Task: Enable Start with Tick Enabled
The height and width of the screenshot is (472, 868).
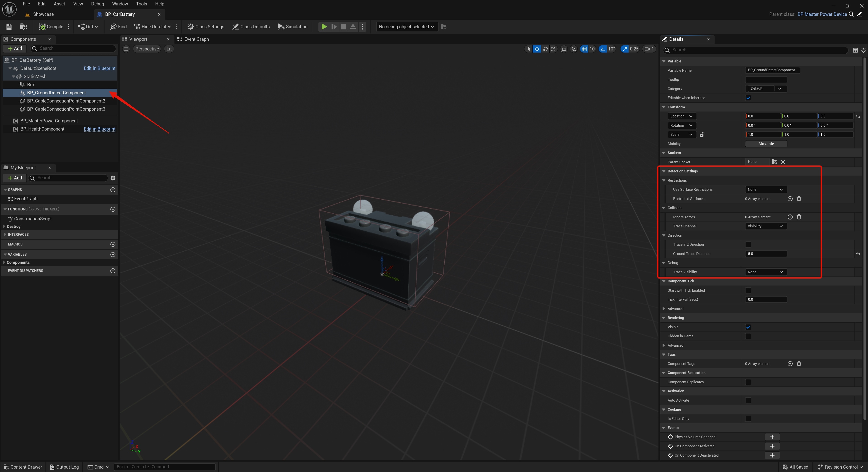Action: click(748, 290)
